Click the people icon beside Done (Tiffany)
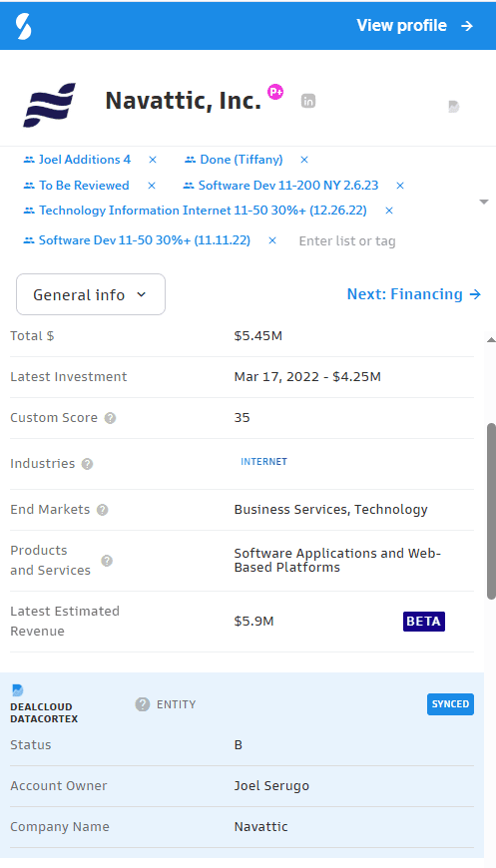Screen dimensions: 496x868 (190, 160)
